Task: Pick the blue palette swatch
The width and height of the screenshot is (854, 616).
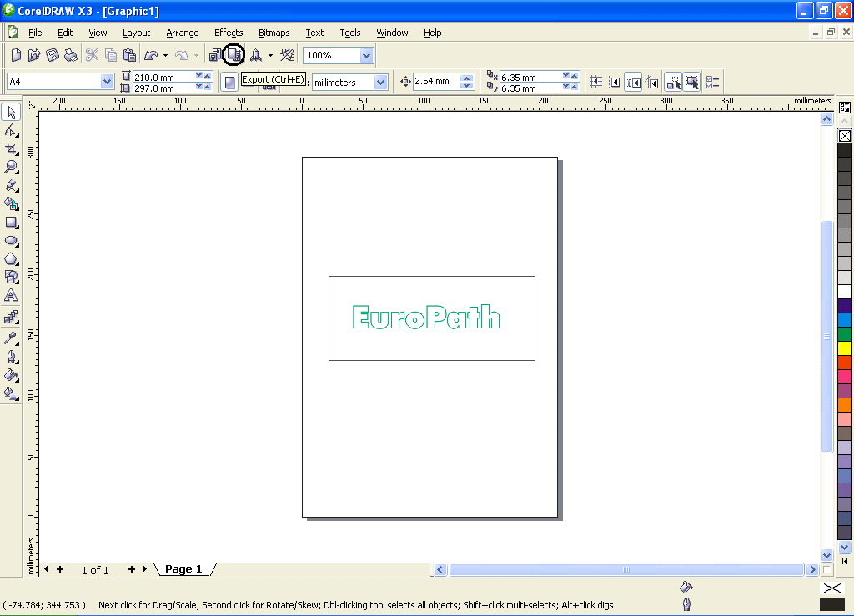Action: [x=845, y=319]
